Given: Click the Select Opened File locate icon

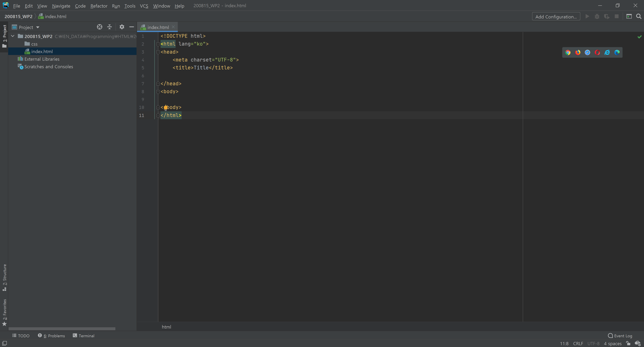Looking at the screenshot, I should (99, 27).
